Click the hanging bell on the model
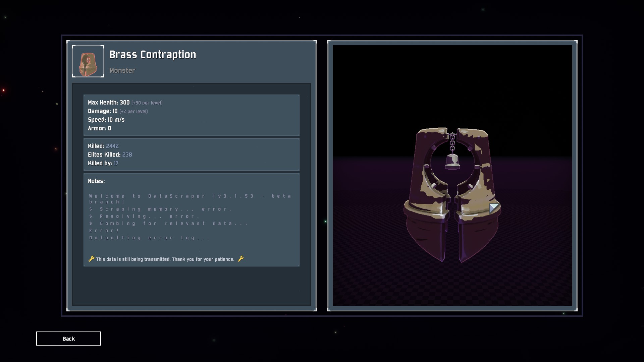The width and height of the screenshot is (644, 362). click(x=452, y=161)
